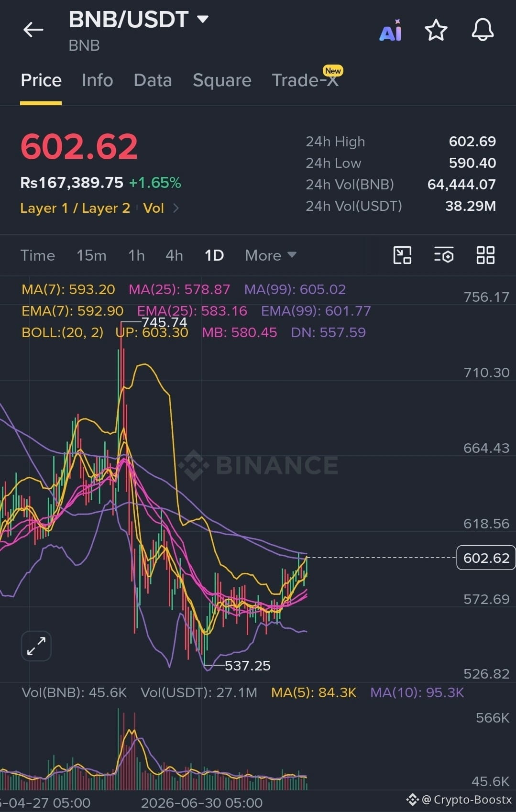Tap the volume MA(5): 84.3K label
Image resolution: width=516 pixels, height=812 pixels.
(x=314, y=692)
